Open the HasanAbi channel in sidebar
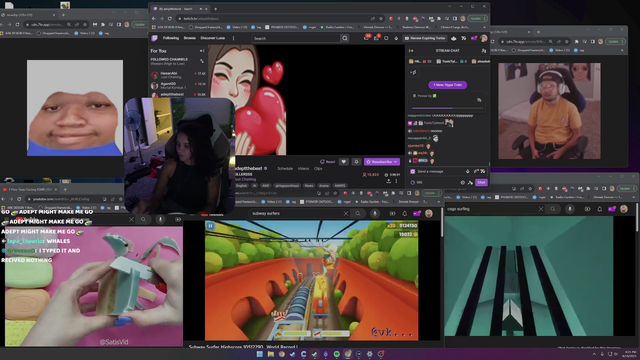 (178, 75)
